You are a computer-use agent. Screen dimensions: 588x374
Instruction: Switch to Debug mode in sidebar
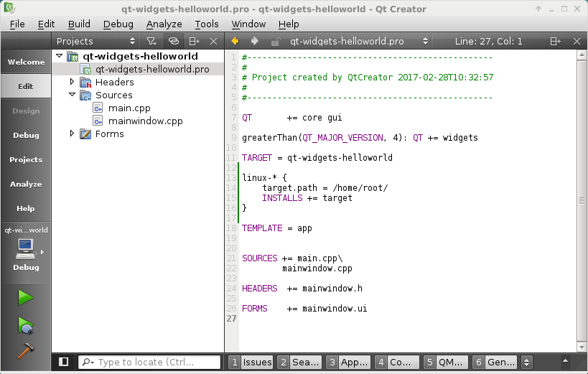pyautogui.click(x=26, y=135)
